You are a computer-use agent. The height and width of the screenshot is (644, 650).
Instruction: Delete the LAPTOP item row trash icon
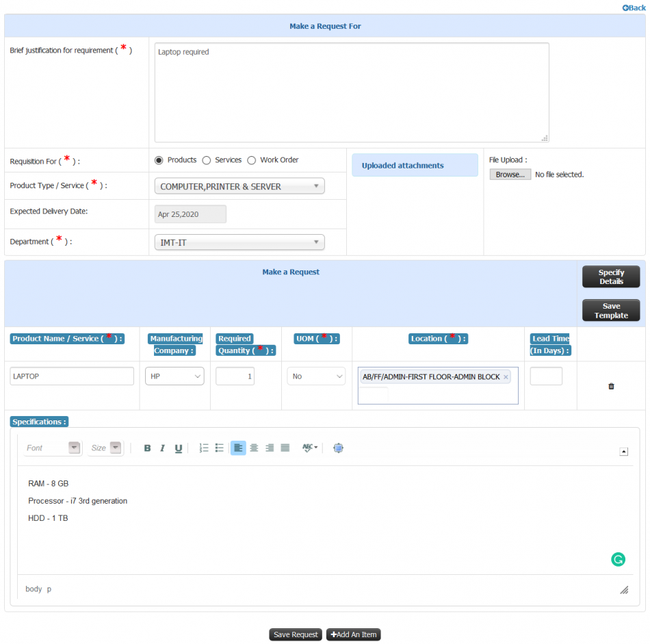pos(611,386)
